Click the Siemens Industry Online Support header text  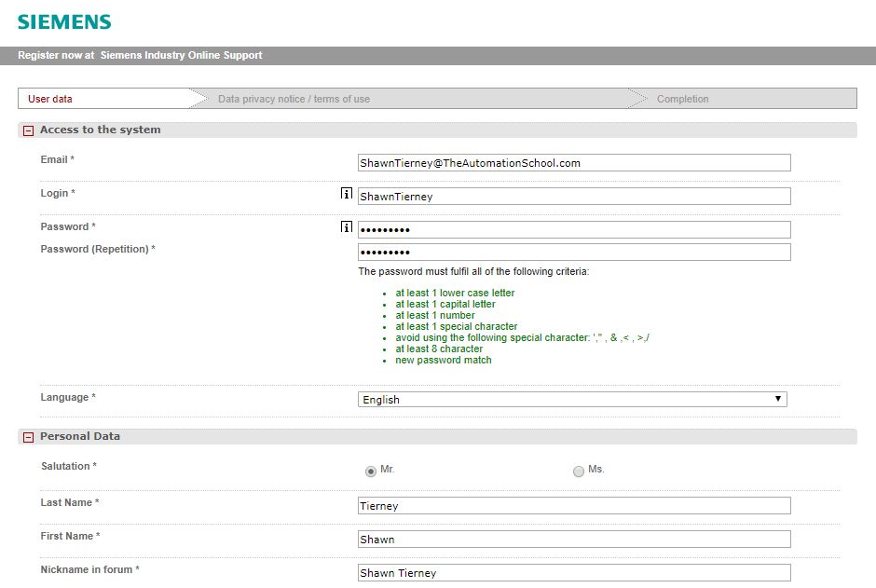(181, 56)
